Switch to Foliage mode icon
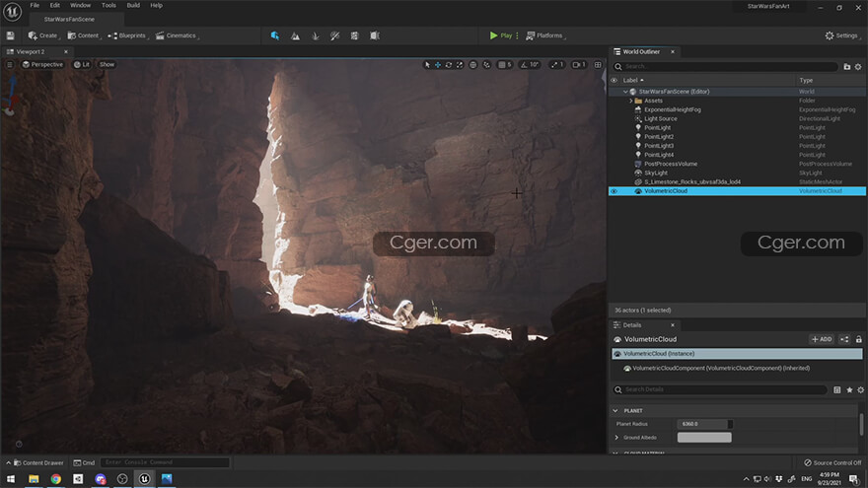Screen dimensions: 868x488 click(x=315, y=35)
